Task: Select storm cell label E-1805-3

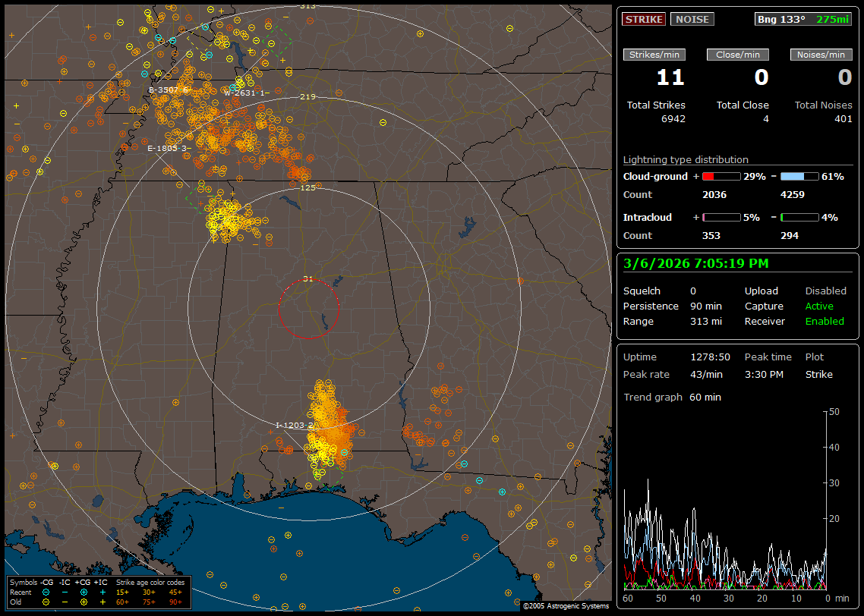Action: [169, 148]
